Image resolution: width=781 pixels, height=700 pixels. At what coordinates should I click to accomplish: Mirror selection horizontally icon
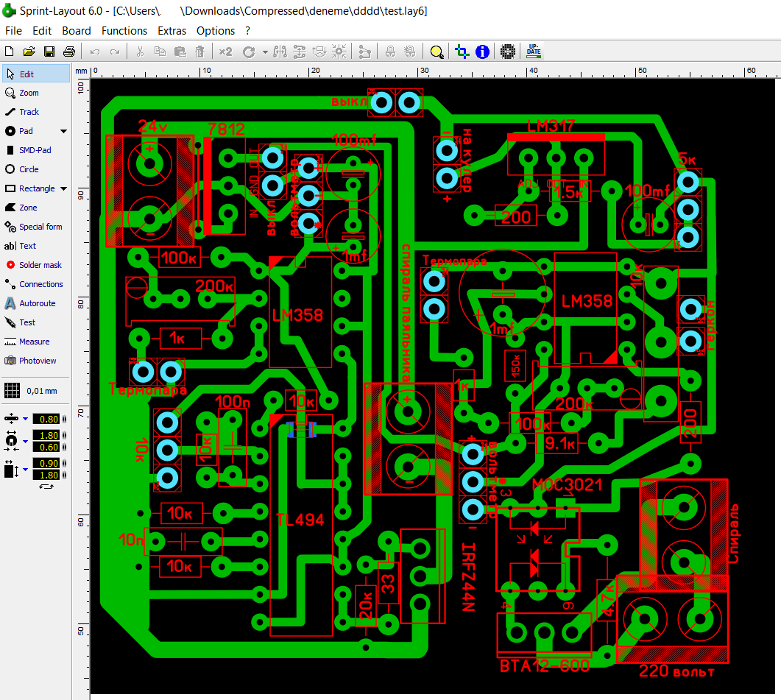[280, 52]
